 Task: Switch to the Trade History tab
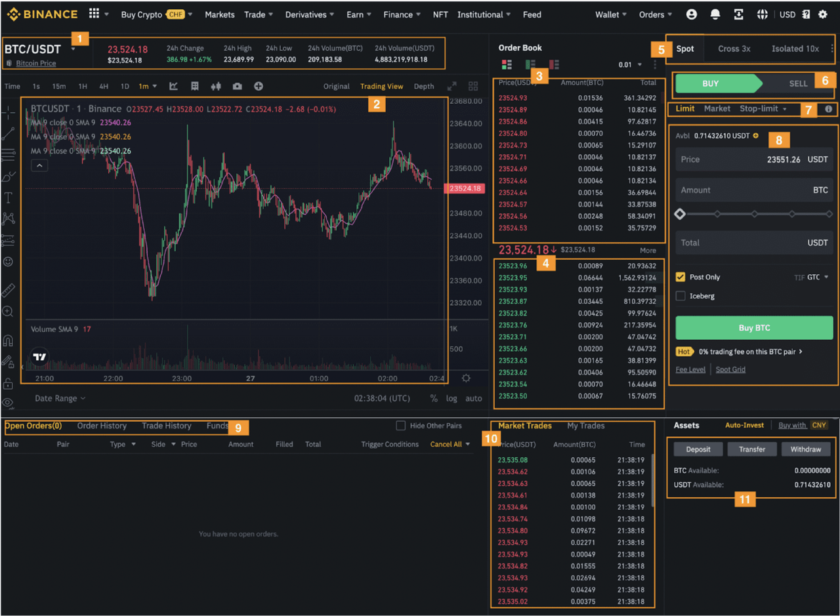tap(166, 426)
